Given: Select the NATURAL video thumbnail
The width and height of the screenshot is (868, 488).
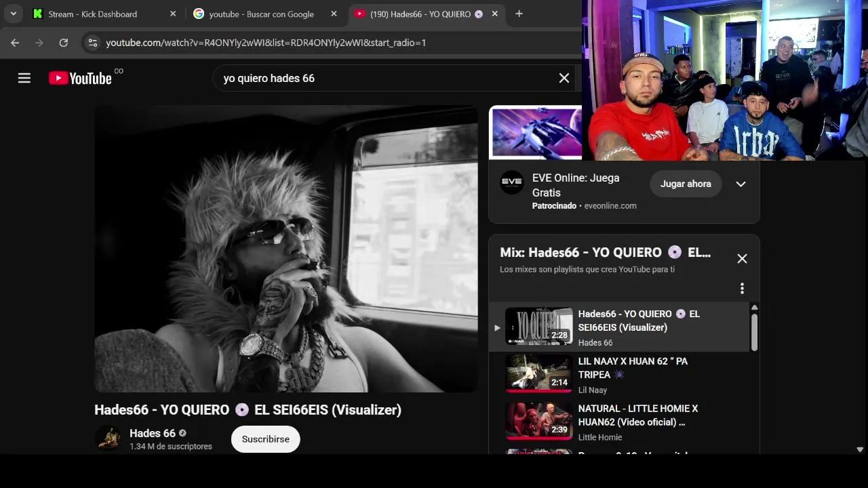Looking at the screenshot, I should [538, 421].
